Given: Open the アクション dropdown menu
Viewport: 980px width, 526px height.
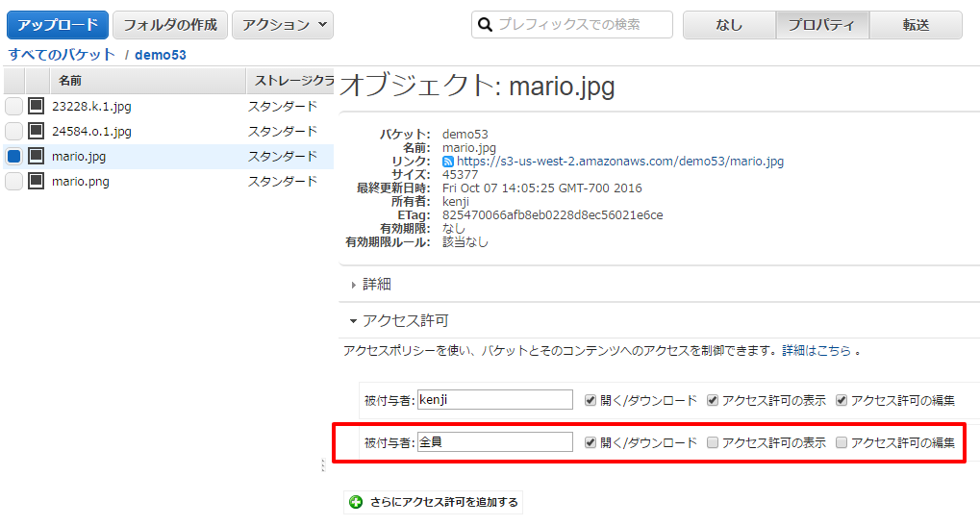Looking at the screenshot, I should click(x=283, y=25).
